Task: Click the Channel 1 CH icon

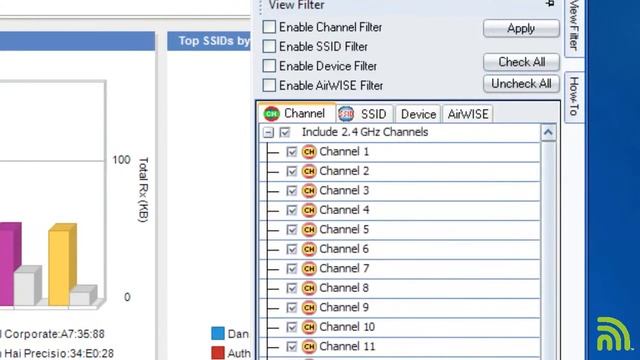Action: coord(309,152)
